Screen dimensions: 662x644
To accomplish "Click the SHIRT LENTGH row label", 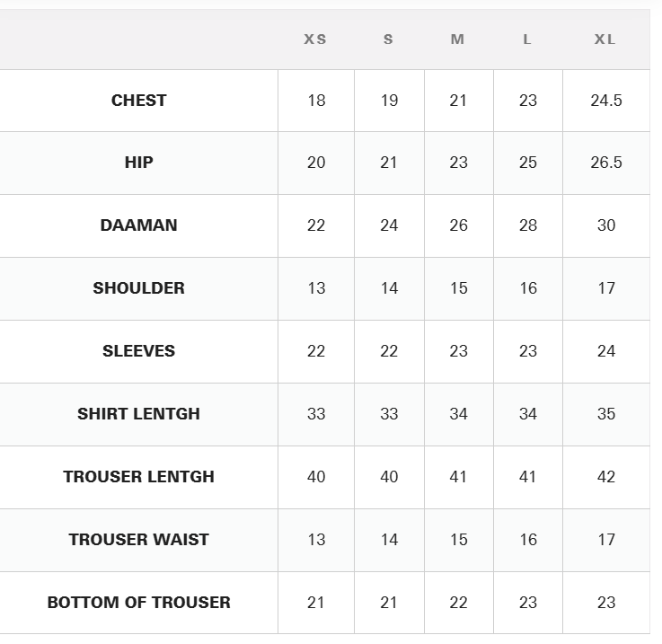I will (139, 414).
